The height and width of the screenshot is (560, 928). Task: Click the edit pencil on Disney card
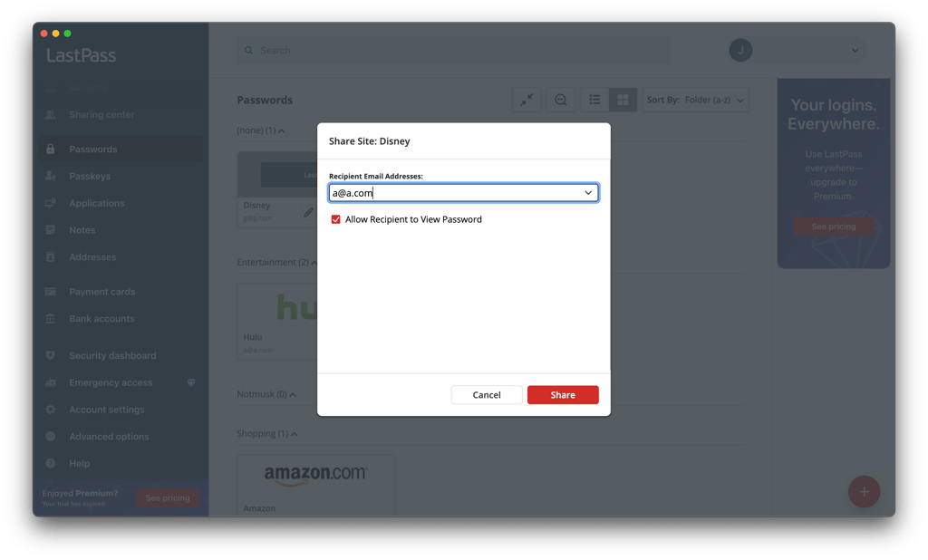(x=308, y=212)
